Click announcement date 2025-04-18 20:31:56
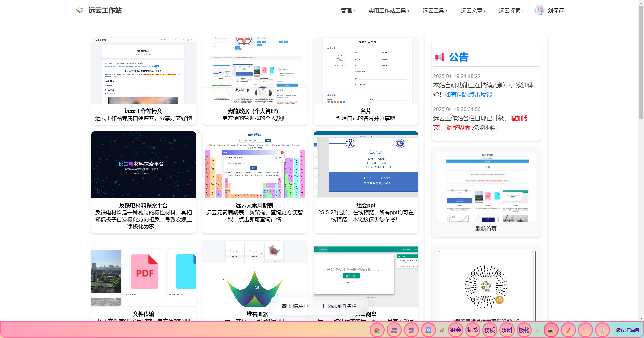 click(x=457, y=109)
